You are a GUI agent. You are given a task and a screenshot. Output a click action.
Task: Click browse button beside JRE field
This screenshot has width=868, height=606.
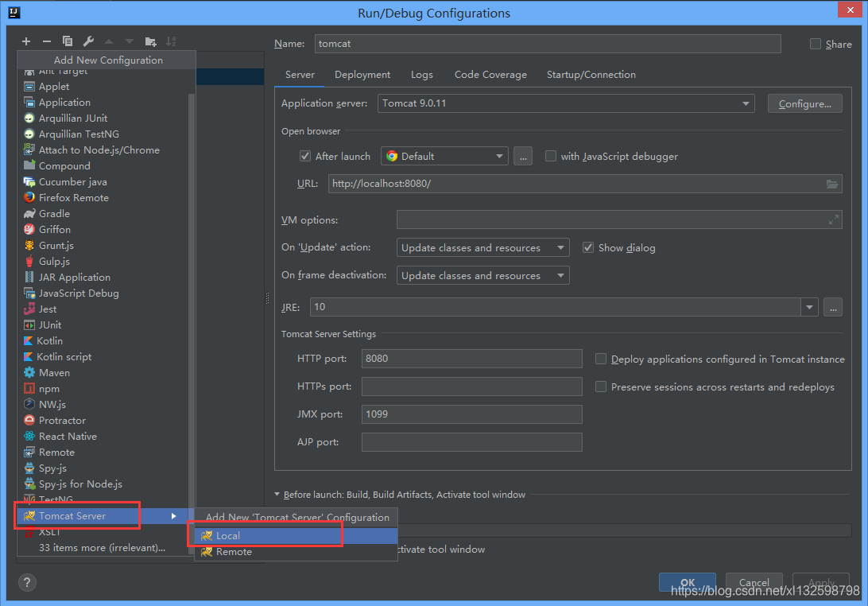(x=833, y=307)
